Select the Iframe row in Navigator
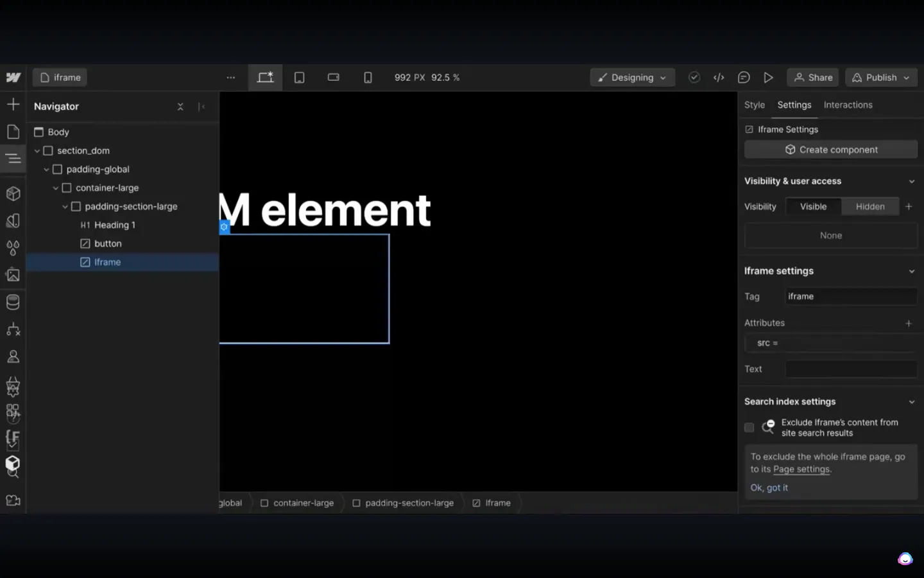The width and height of the screenshot is (924, 578). point(122,263)
